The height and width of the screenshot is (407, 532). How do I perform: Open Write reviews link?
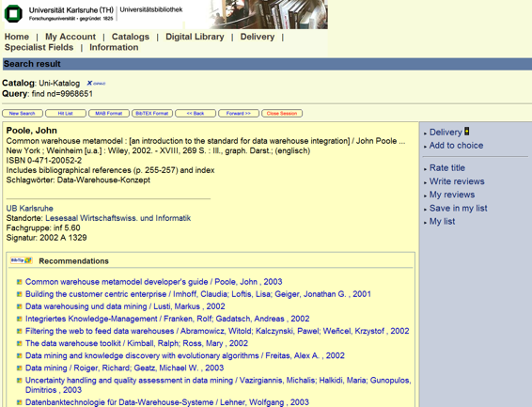click(457, 181)
